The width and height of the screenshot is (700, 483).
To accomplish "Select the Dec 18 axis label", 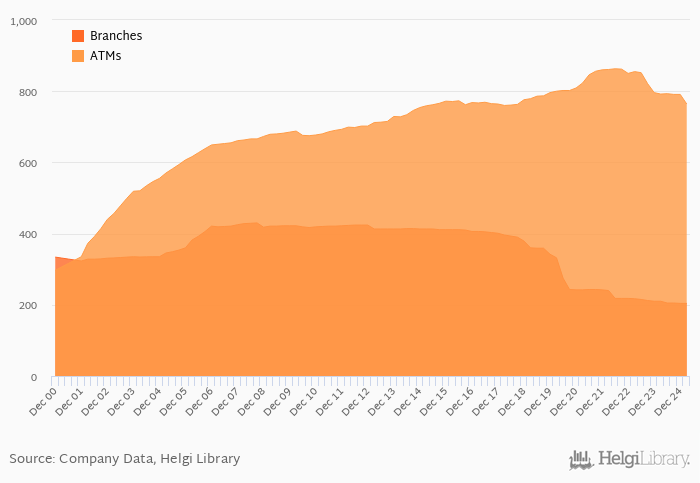I will click(x=512, y=401).
